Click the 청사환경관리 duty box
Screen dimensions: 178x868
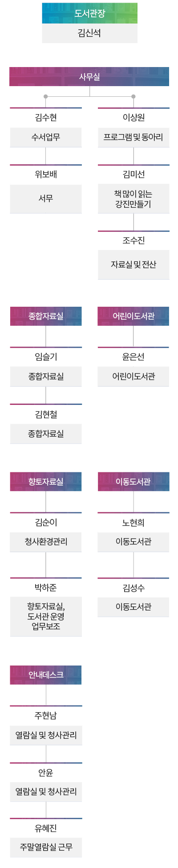point(46,542)
